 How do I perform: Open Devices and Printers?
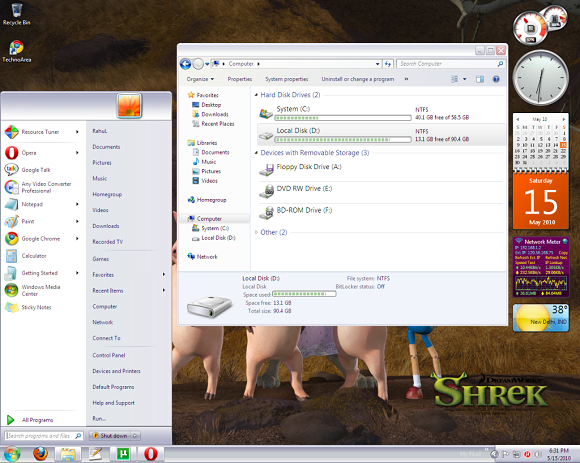click(x=117, y=371)
